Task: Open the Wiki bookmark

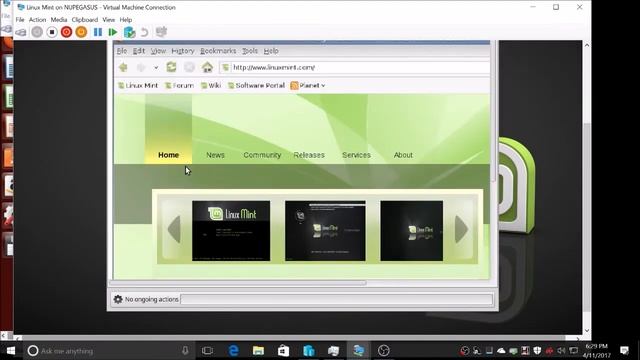Action: [211, 85]
